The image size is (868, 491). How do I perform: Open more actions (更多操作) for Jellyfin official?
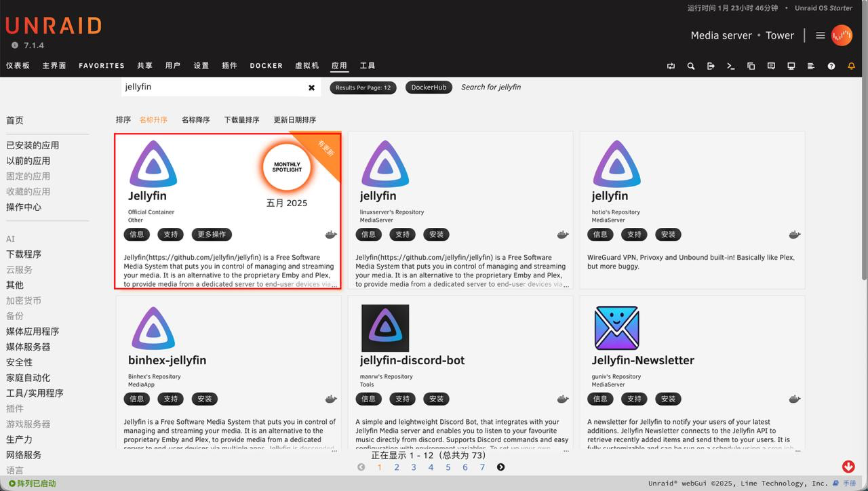pos(212,235)
